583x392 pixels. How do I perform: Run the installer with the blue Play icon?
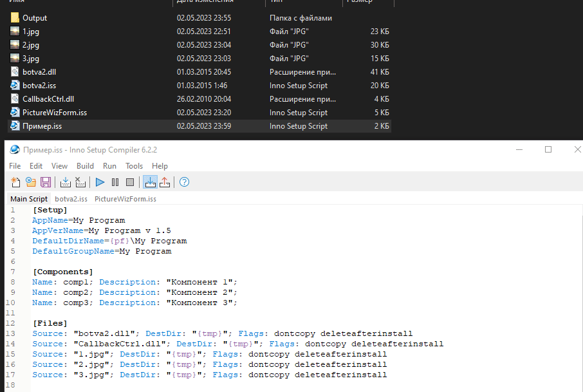[100, 182]
